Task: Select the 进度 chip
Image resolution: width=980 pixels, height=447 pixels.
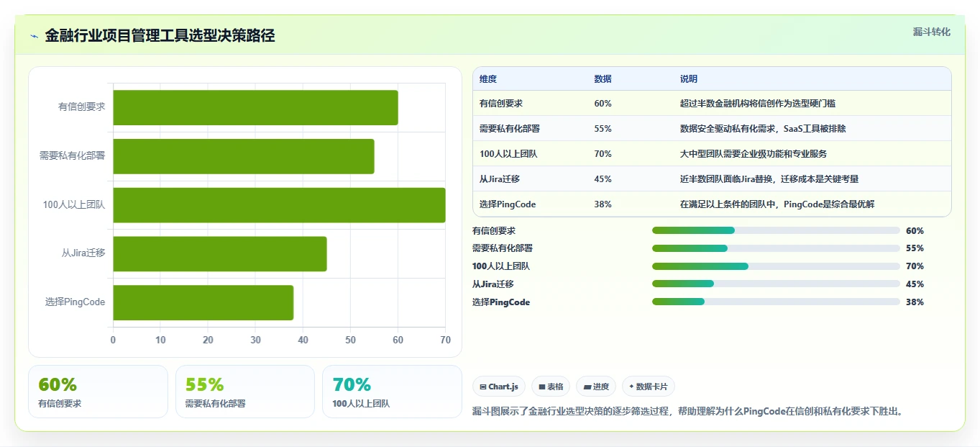Action: (x=596, y=387)
